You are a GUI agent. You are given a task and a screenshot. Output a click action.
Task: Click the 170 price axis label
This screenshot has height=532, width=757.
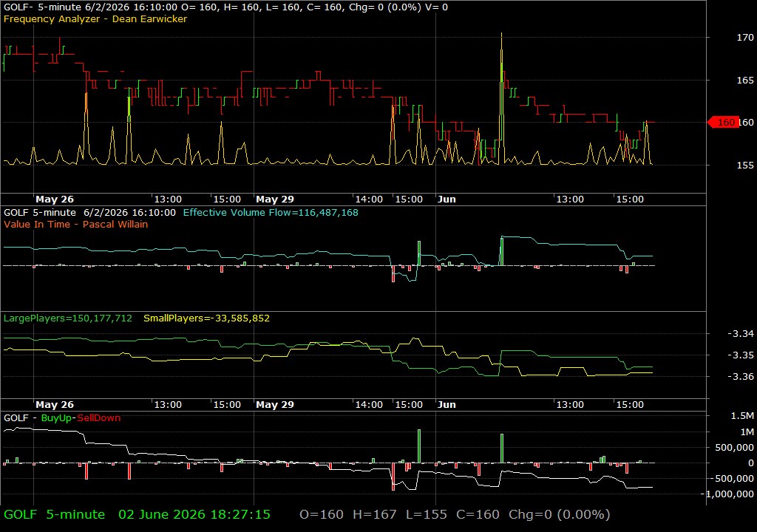(x=745, y=37)
